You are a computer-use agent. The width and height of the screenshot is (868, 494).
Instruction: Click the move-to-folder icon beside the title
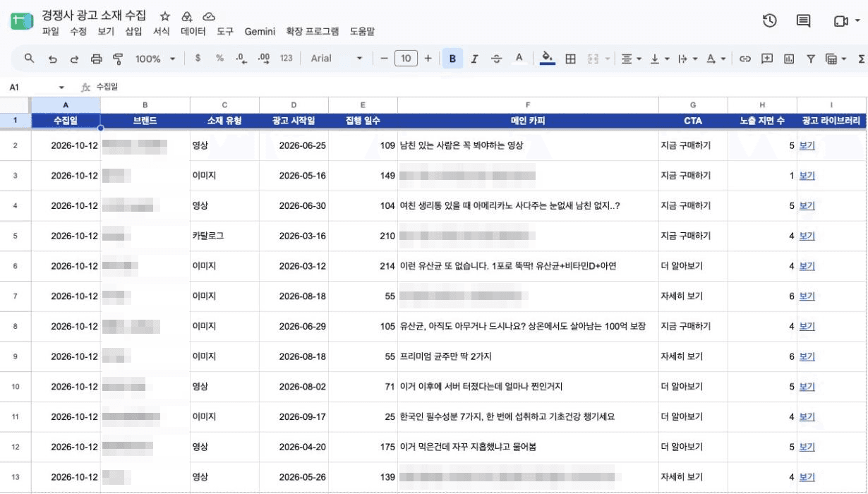[186, 16]
